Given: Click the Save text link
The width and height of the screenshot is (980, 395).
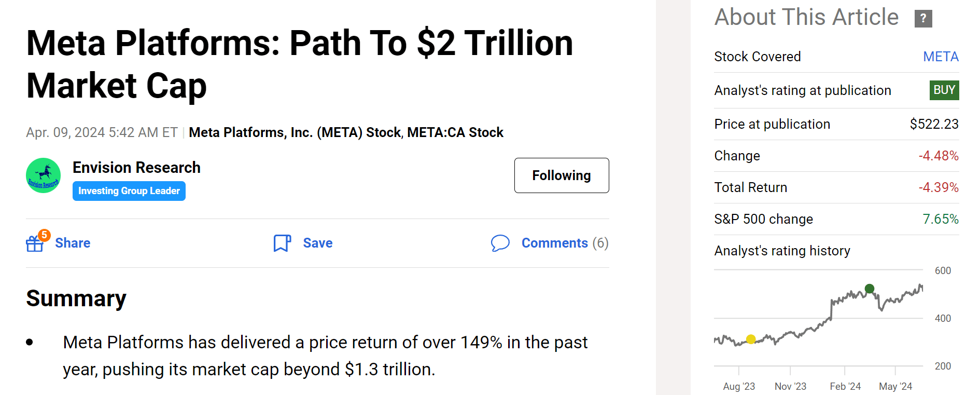Looking at the screenshot, I should click(318, 243).
